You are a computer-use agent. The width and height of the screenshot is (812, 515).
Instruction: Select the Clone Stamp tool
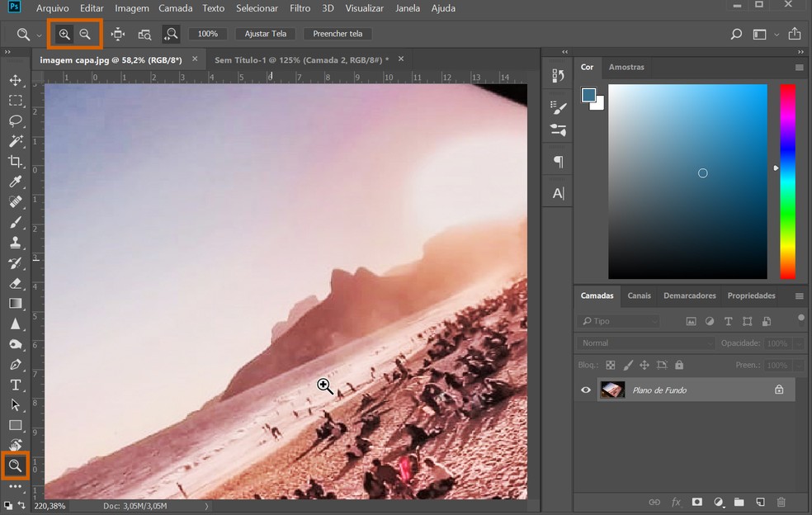15,242
